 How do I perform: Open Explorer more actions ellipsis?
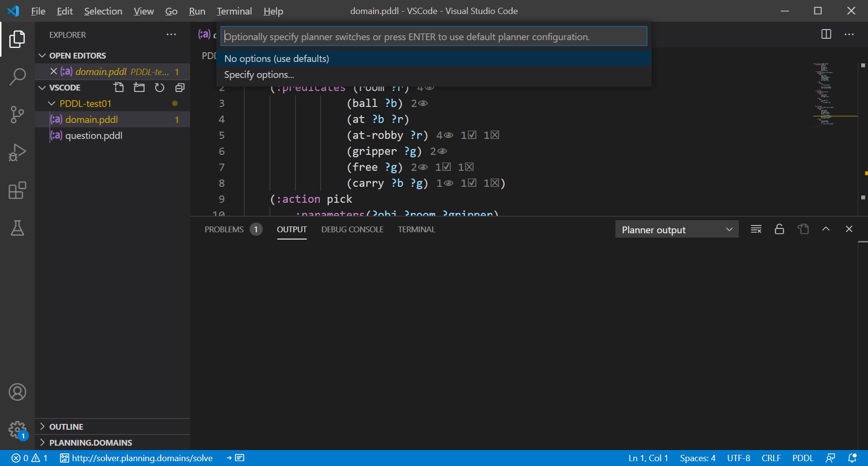coord(171,34)
